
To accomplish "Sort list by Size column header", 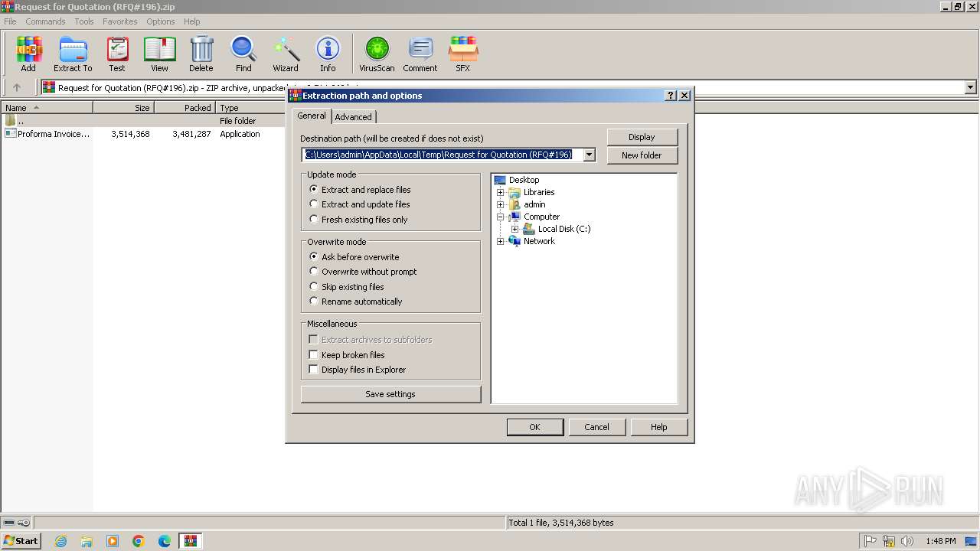I will click(x=123, y=108).
